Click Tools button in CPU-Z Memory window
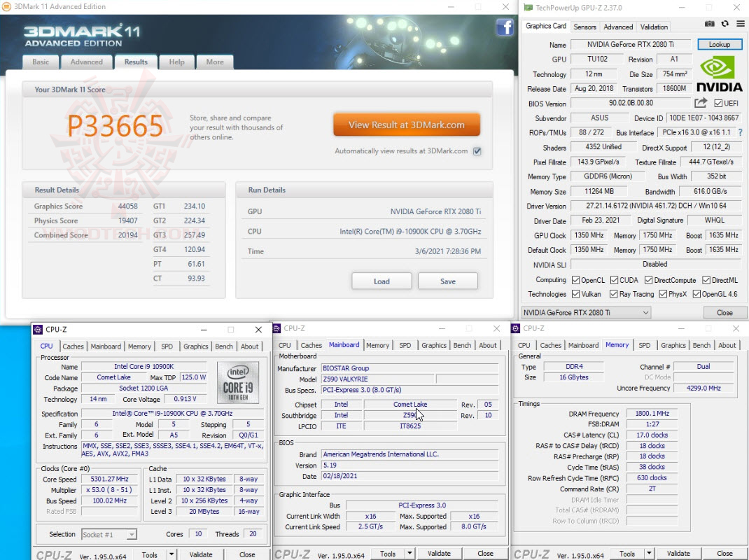 (627, 553)
